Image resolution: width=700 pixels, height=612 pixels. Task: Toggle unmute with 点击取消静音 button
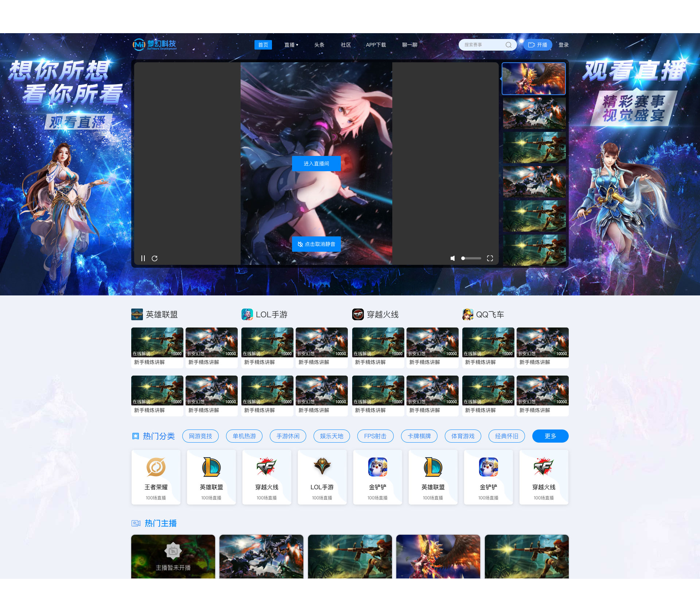tap(316, 244)
